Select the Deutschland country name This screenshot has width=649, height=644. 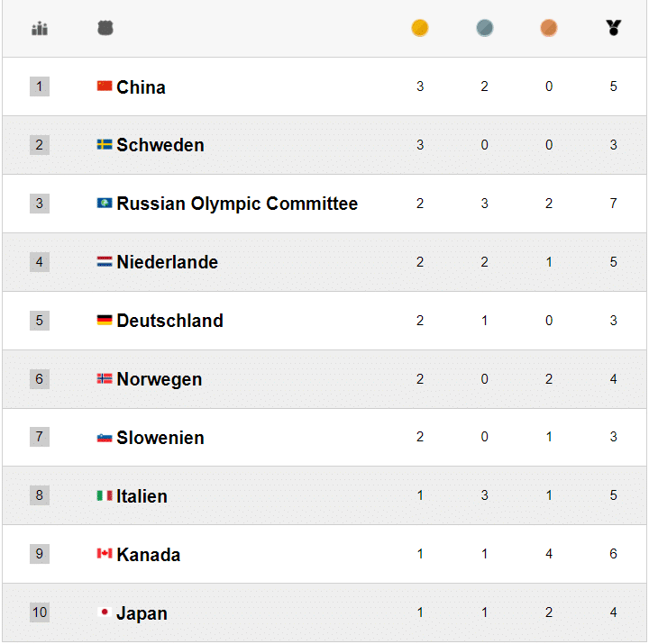pos(169,321)
